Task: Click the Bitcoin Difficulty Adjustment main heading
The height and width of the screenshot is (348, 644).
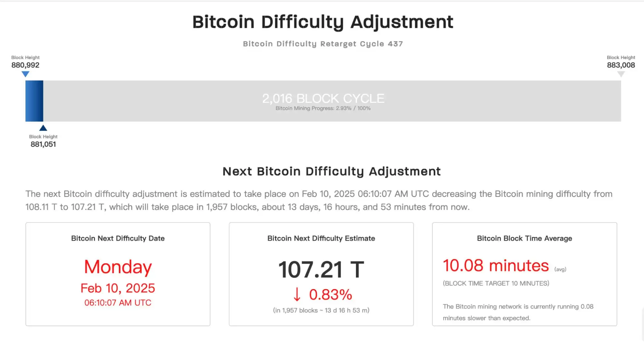Action: [323, 22]
